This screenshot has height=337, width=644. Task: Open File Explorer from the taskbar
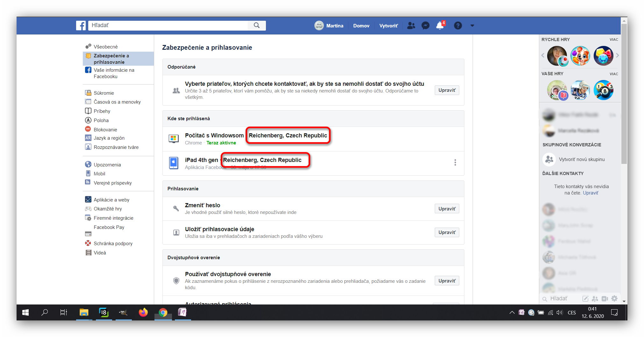(84, 312)
